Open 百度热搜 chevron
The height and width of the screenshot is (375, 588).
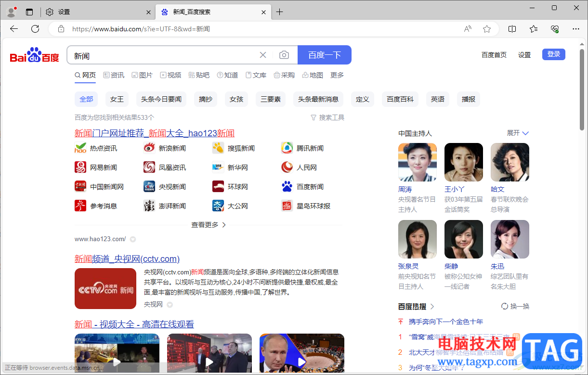432,307
